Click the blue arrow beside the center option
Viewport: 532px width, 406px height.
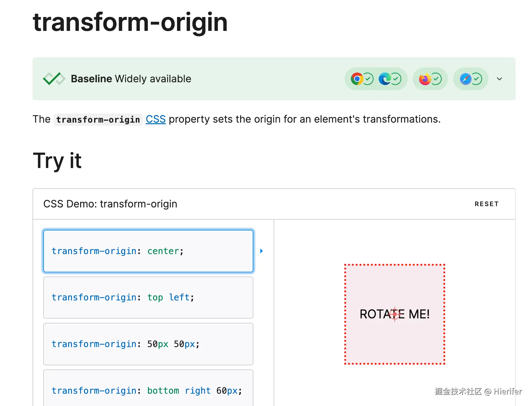point(261,251)
